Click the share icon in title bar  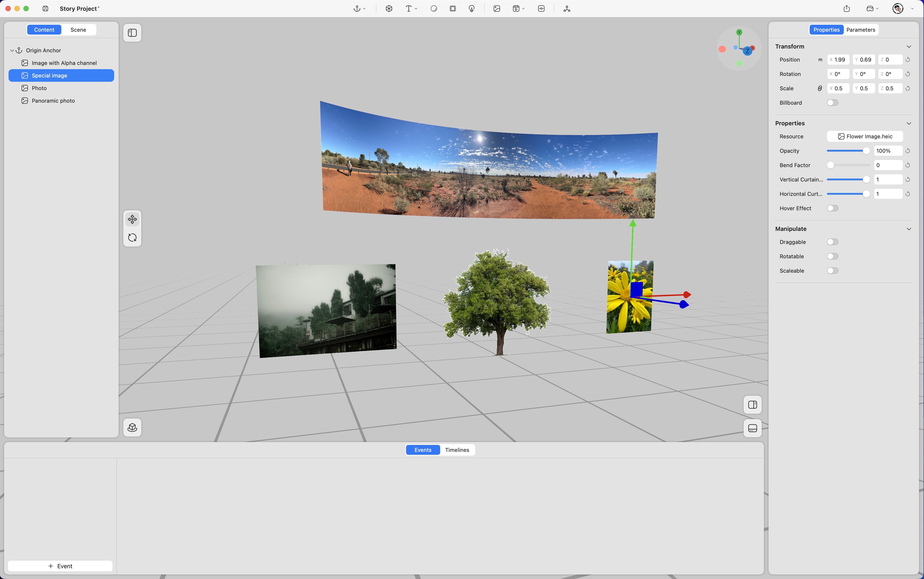[847, 9]
